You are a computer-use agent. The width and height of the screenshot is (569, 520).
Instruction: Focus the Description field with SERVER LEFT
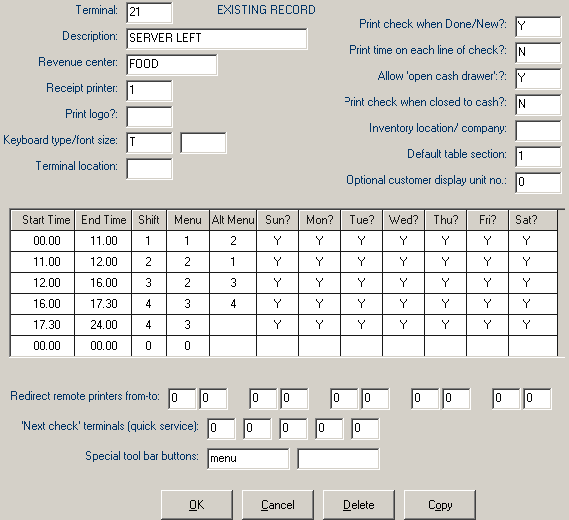click(217, 38)
